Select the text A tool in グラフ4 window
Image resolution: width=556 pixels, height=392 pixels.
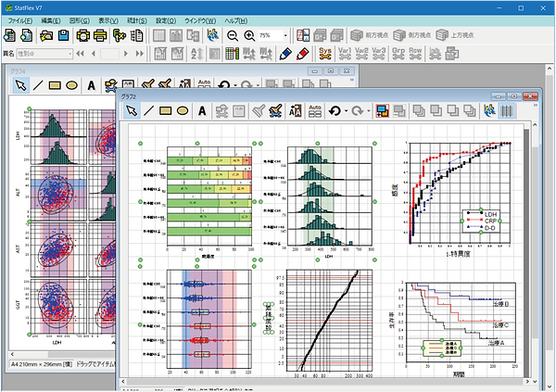coord(91,85)
